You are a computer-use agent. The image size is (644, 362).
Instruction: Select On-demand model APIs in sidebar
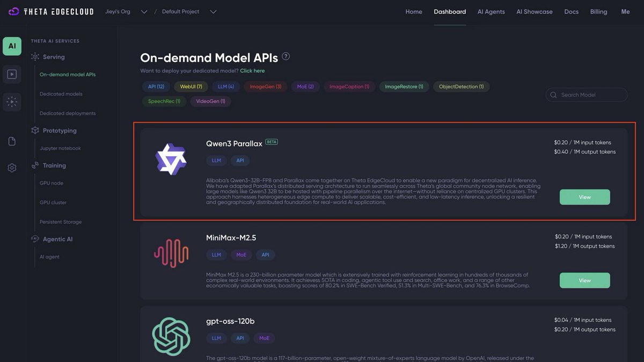tap(68, 75)
